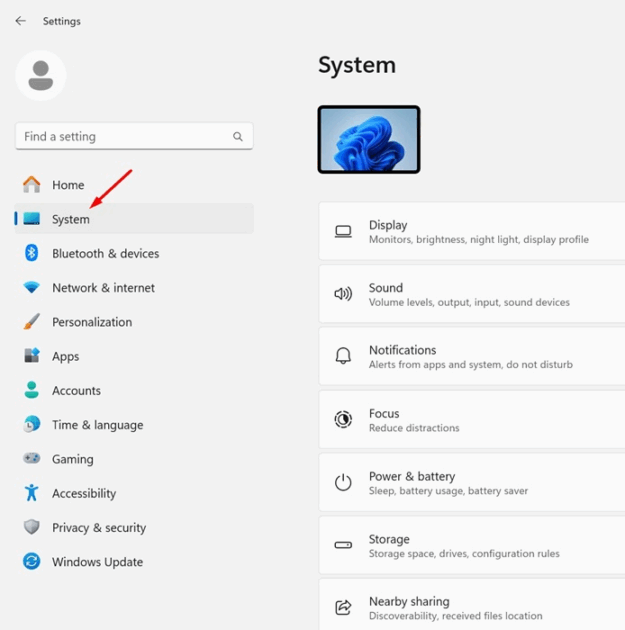The width and height of the screenshot is (625, 630).
Task: Open Apps settings category
Action: (134, 356)
